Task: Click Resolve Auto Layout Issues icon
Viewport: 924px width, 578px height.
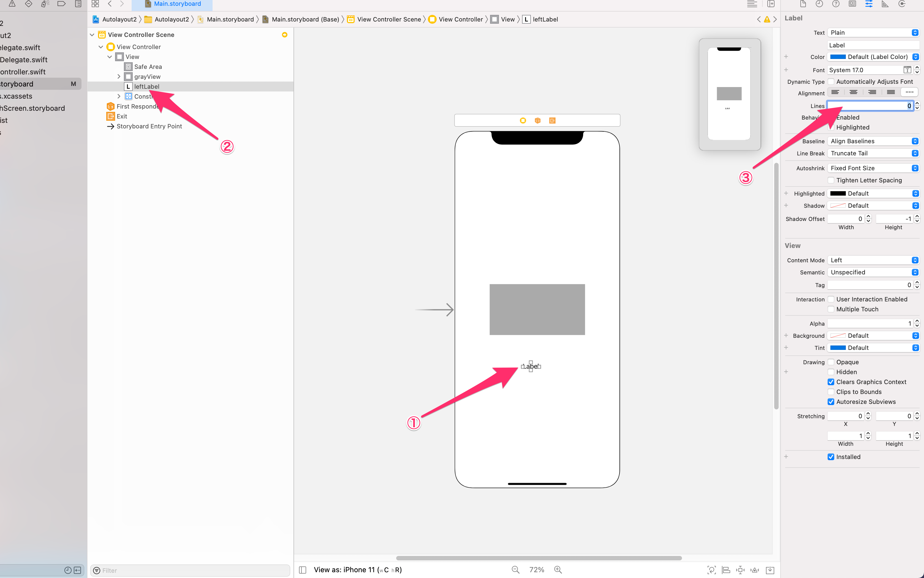Action: tap(755, 569)
